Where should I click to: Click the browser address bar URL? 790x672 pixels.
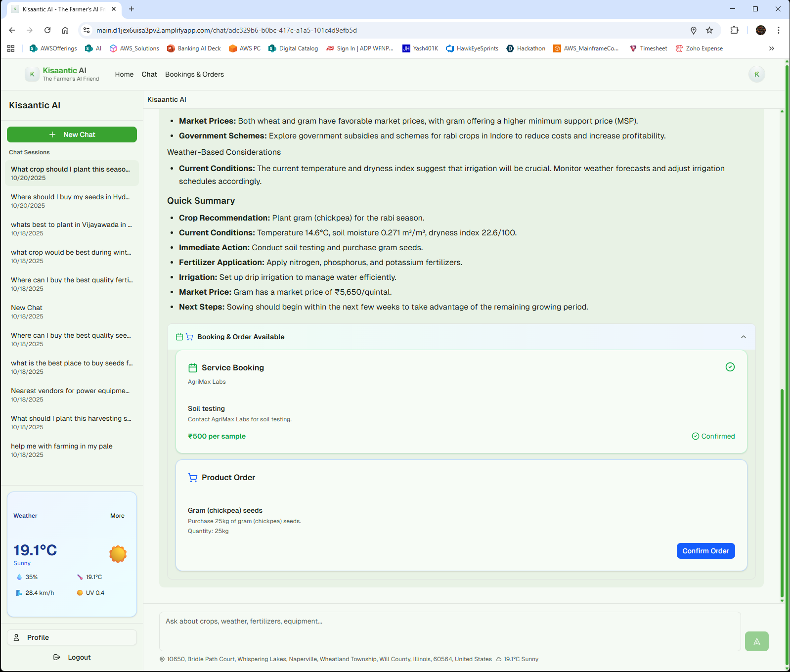[226, 30]
